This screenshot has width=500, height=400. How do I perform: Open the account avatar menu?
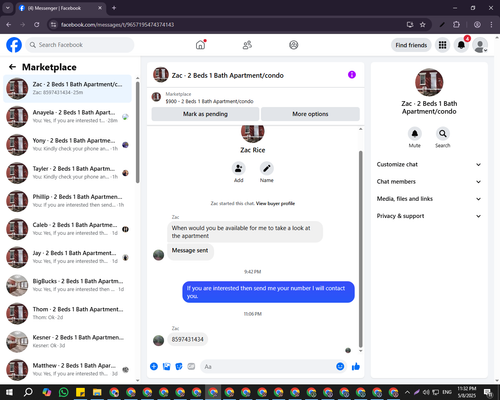pyautogui.click(x=480, y=45)
